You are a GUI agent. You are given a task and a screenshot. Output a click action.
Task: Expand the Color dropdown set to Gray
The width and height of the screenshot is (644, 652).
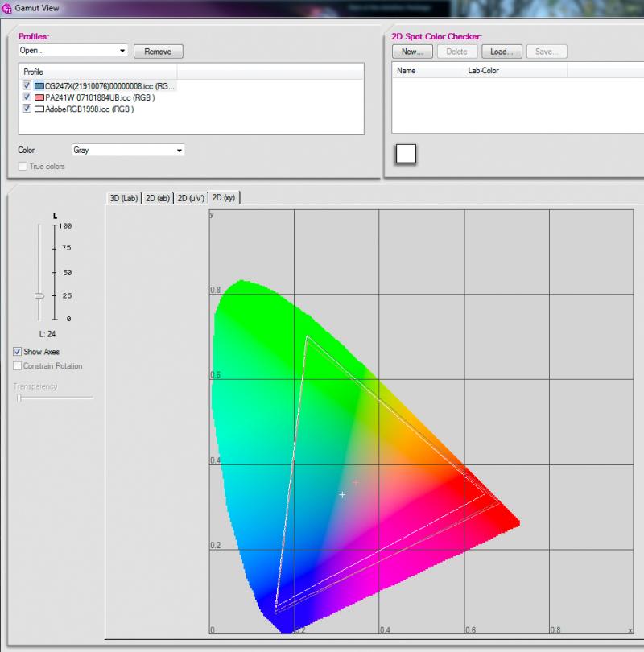[x=128, y=150]
